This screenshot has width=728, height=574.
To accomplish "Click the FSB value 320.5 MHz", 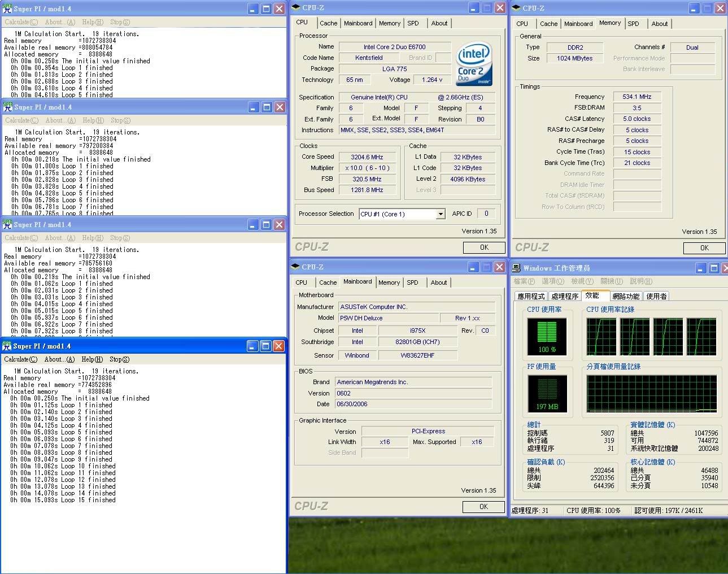I will pos(367,179).
